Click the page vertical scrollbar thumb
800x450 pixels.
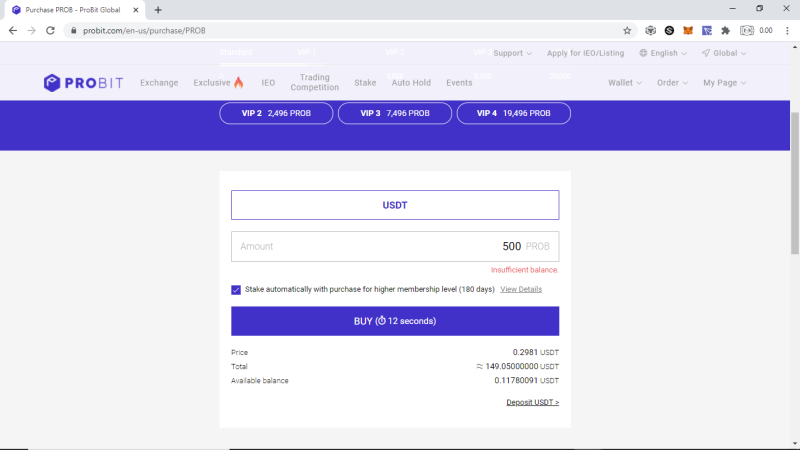tap(795, 183)
